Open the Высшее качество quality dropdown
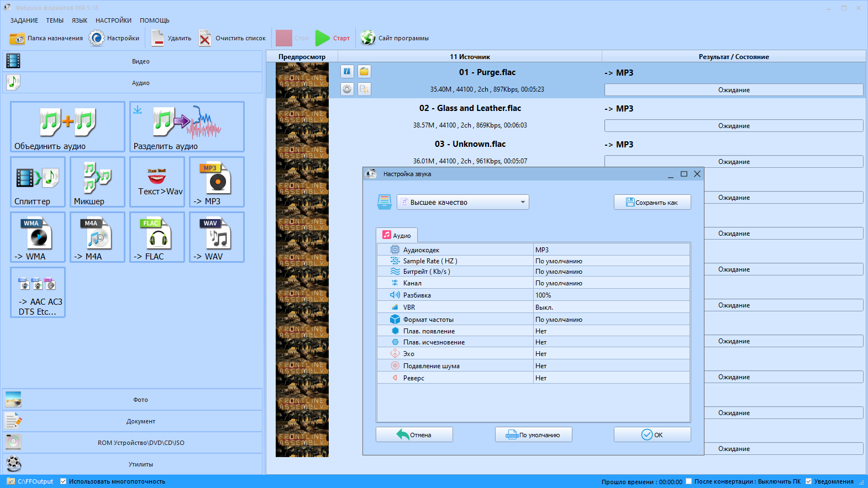Viewport: 868px width, 488px height. [x=462, y=202]
